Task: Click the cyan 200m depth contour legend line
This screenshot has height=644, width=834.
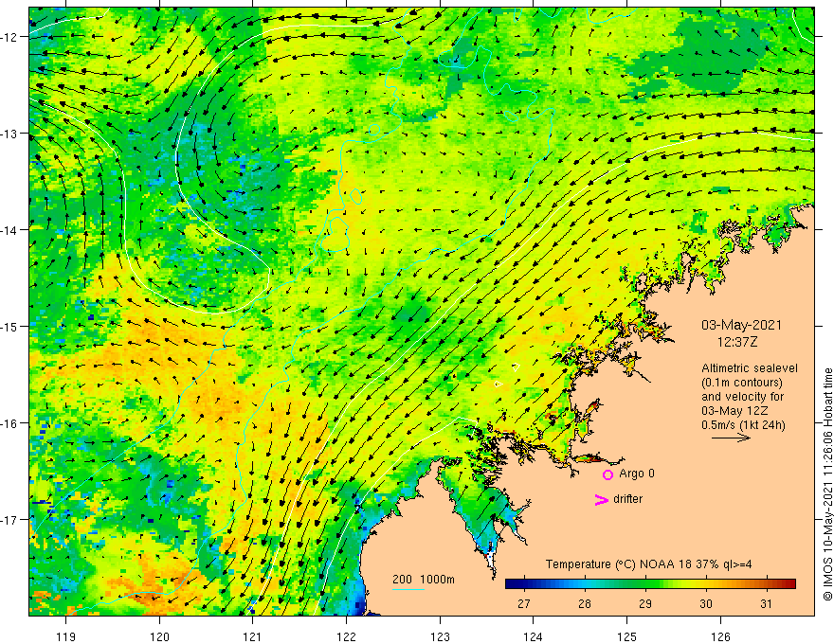Action: point(408,589)
